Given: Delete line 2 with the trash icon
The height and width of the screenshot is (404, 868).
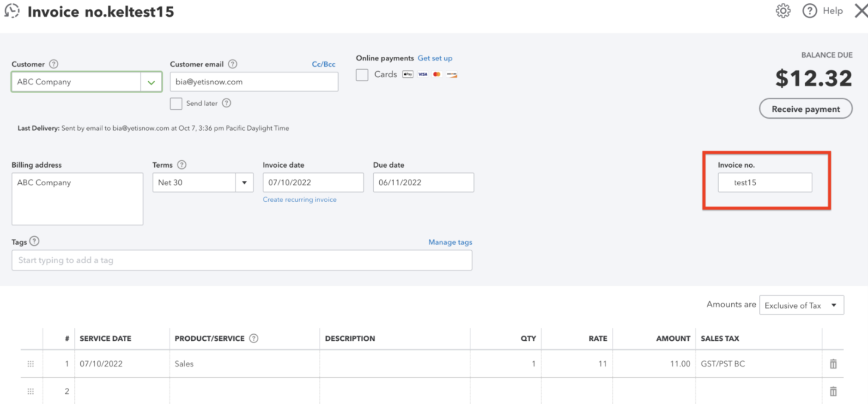Looking at the screenshot, I should click(x=833, y=392).
